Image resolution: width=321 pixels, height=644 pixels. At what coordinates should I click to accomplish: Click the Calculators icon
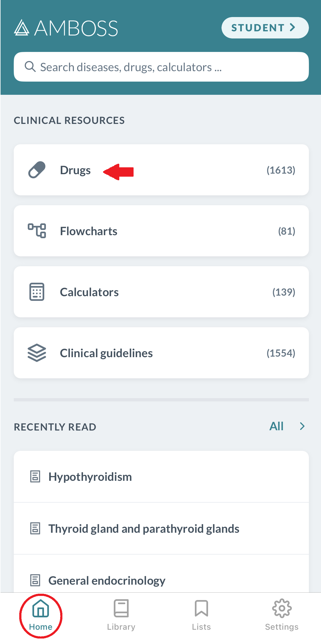[37, 292]
